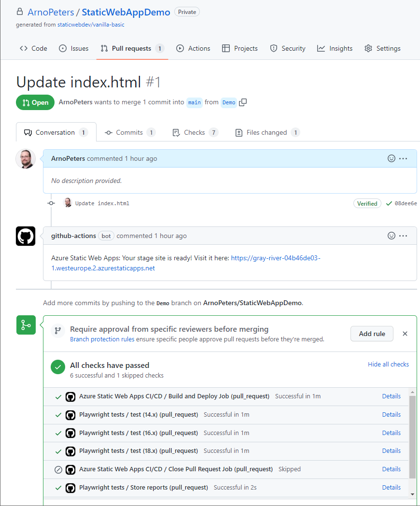Click ArnoPeters large avatar image

coord(26,159)
